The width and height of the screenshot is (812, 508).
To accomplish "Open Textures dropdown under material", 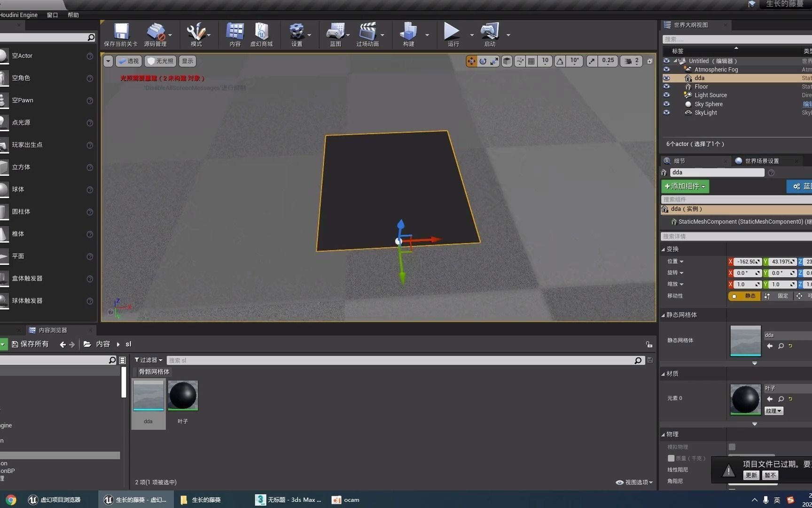I will [773, 411].
